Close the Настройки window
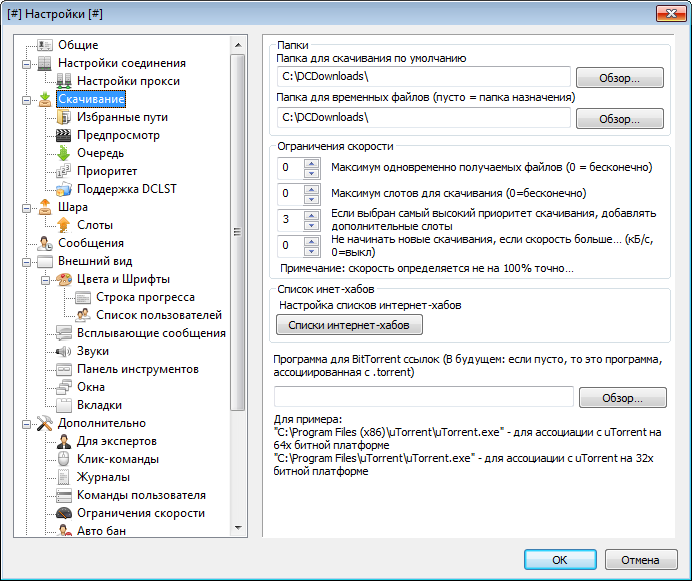Viewport: 692px width, 581px height. pos(671,14)
